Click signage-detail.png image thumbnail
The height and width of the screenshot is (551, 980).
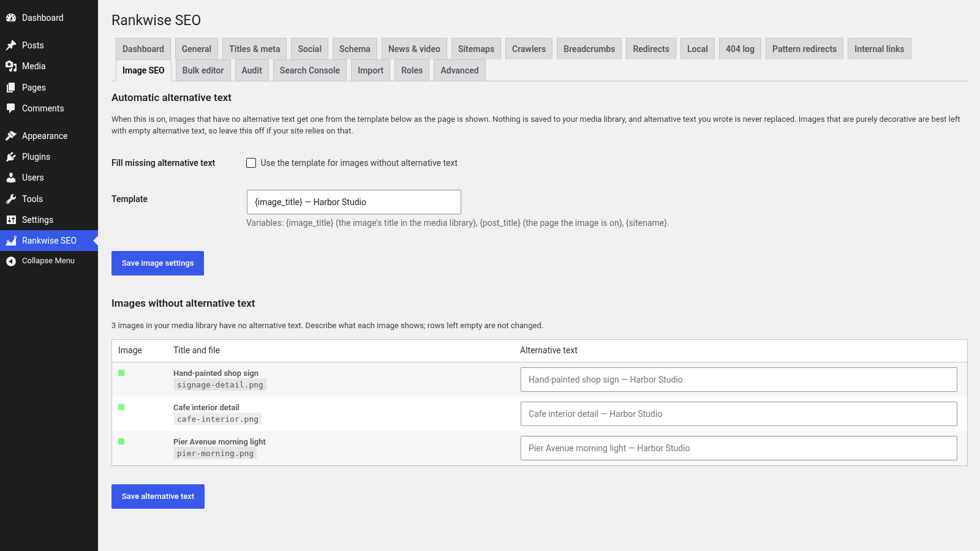coord(121,373)
